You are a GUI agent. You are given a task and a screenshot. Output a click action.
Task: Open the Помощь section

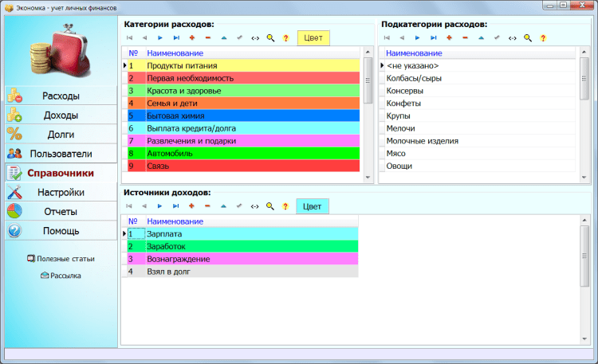click(61, 231)
